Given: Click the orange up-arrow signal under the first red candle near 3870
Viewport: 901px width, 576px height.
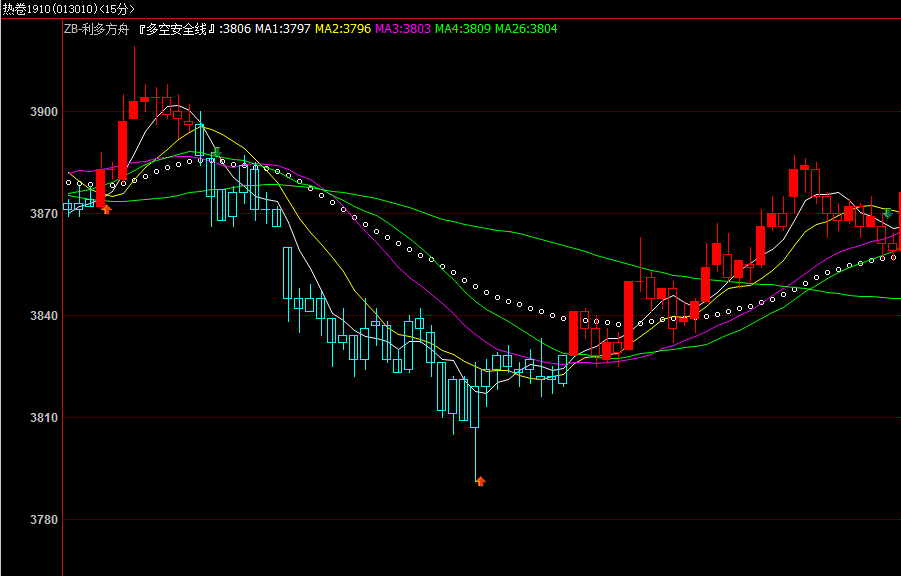Looking at the screenshot, I should pos(106,209).
